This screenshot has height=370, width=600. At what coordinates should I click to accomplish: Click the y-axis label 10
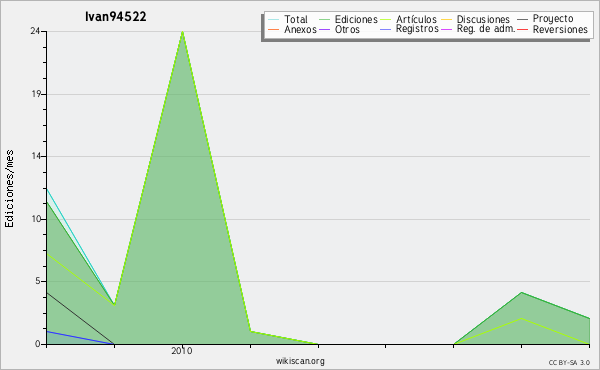(36, 219)
